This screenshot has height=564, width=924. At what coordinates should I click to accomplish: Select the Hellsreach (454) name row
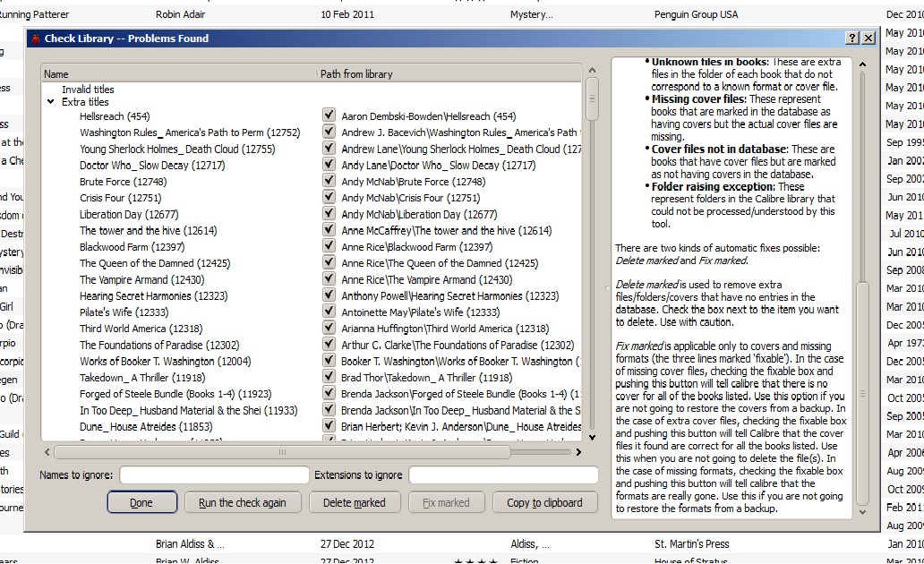115,116
